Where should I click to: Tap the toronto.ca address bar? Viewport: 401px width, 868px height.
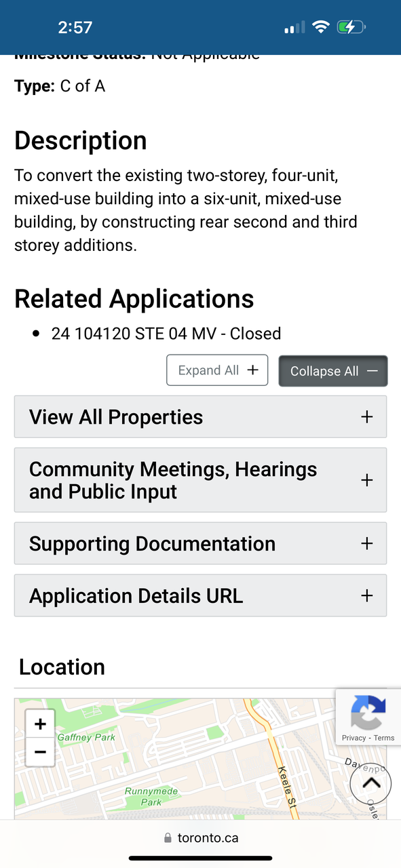(201, 838)
